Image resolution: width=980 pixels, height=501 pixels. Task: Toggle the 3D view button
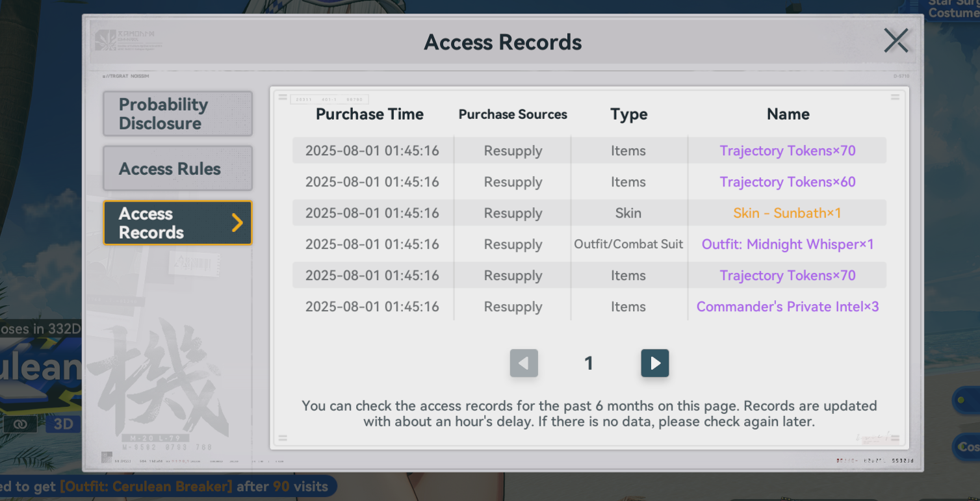coord(62,424)
